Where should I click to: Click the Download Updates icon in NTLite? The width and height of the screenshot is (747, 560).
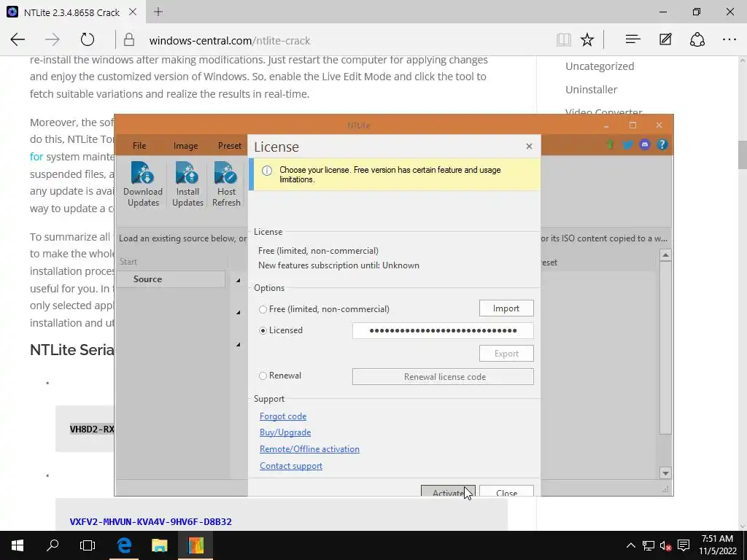tap(143, 184)
